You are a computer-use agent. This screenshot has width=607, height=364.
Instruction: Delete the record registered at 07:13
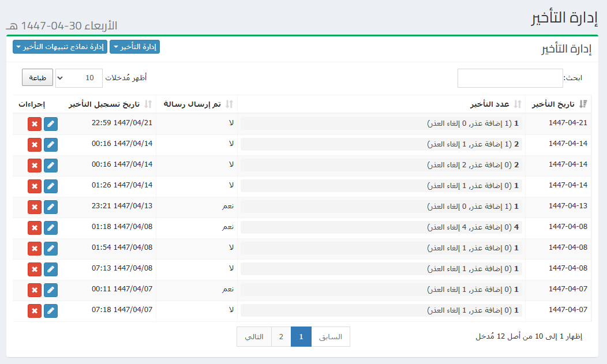coord(34,269)
